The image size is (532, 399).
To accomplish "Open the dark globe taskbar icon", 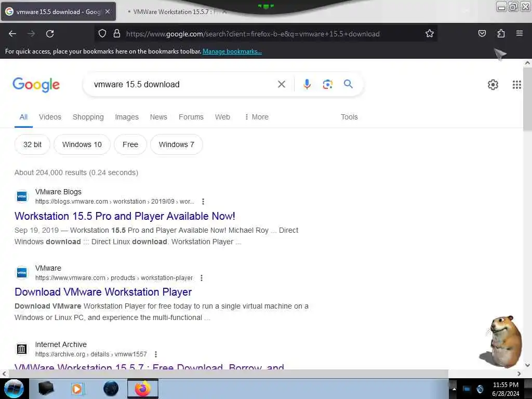I will 111,389.
